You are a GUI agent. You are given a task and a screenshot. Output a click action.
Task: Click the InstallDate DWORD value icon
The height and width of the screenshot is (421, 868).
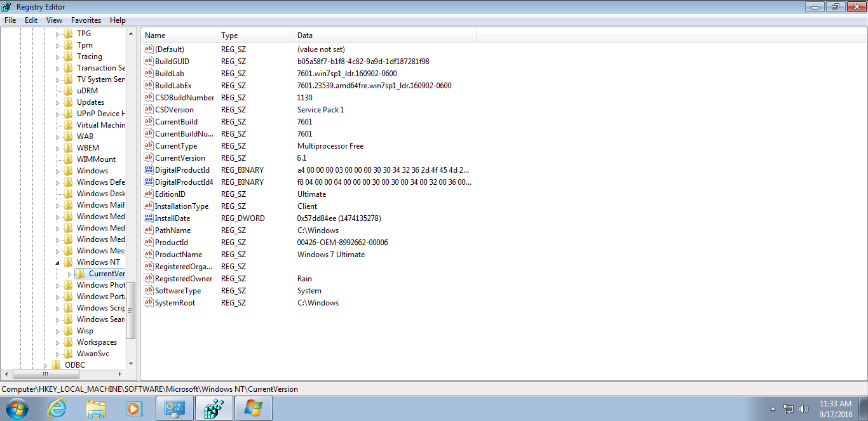tap(149, 218)
